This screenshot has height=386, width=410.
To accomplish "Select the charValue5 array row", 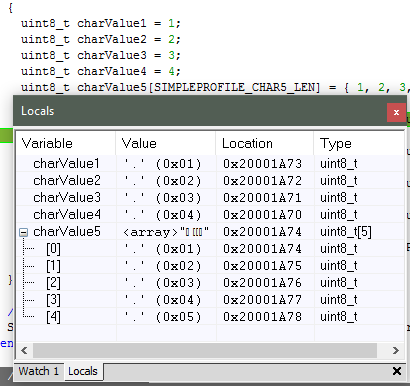I will (x=210, y=232).
